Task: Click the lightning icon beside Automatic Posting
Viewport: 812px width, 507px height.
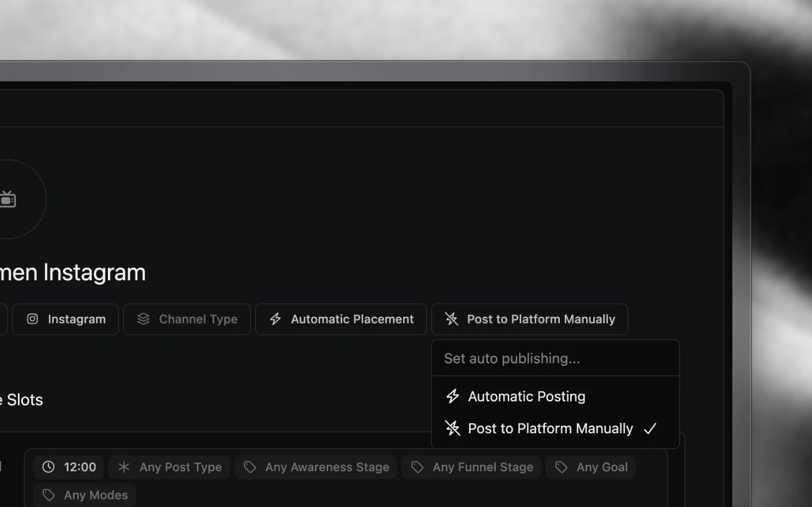Action: pos(452,396)
